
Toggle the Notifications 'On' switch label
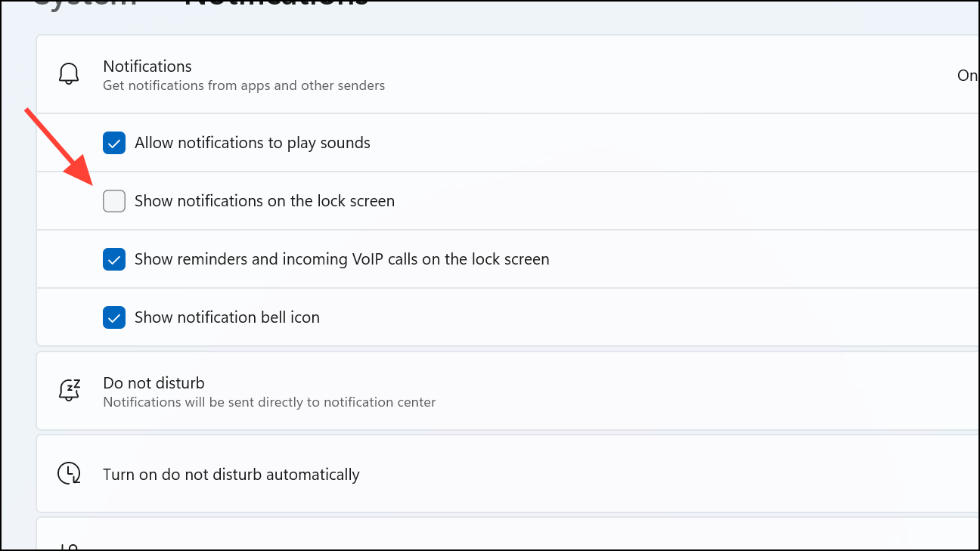pyautogui.click(x=966, y=75)
